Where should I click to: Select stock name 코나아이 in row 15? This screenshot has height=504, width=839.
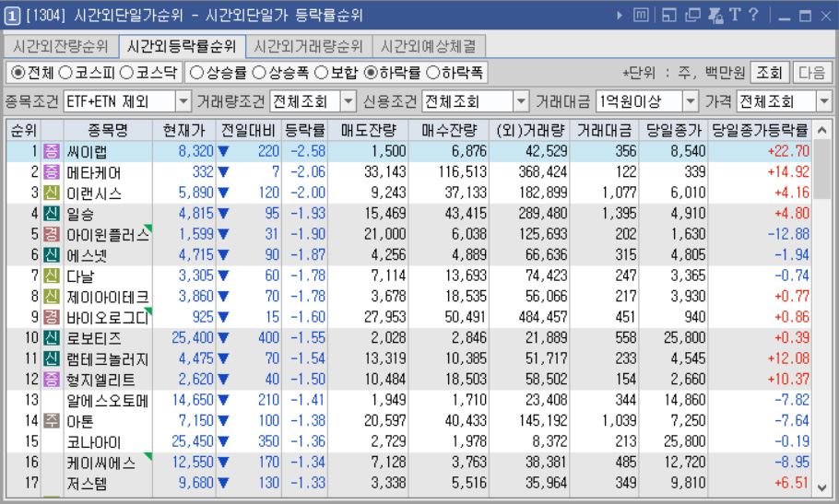coord(94,442)
